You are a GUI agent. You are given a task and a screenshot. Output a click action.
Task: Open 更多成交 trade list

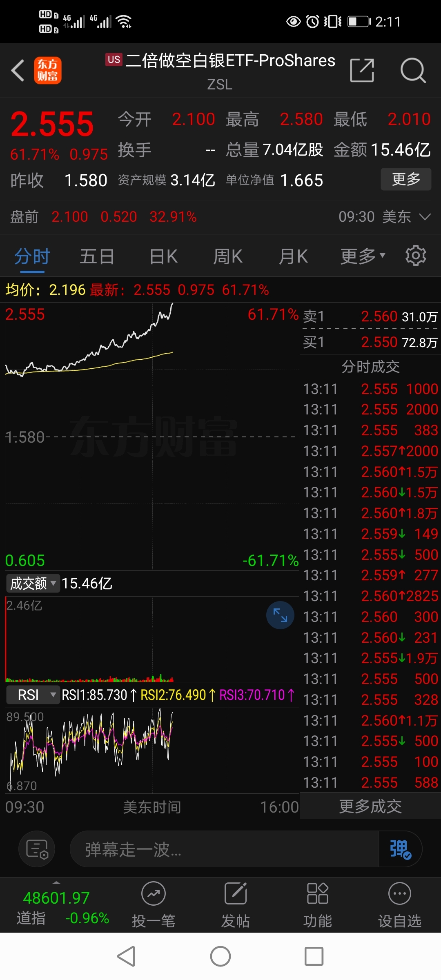click(x=370, y=806)
